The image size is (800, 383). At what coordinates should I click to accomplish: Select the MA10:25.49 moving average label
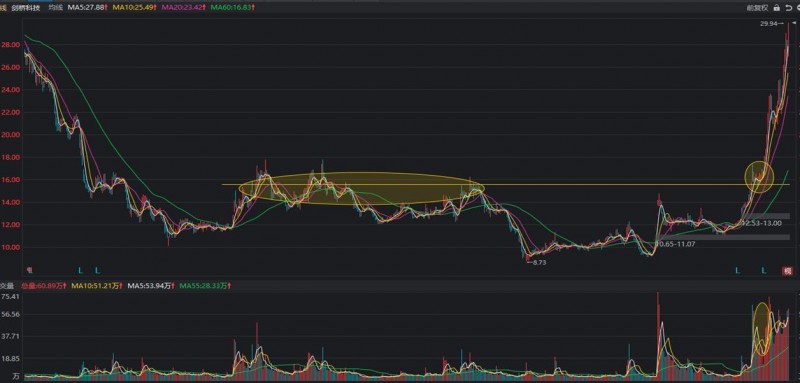coord(135,8)
